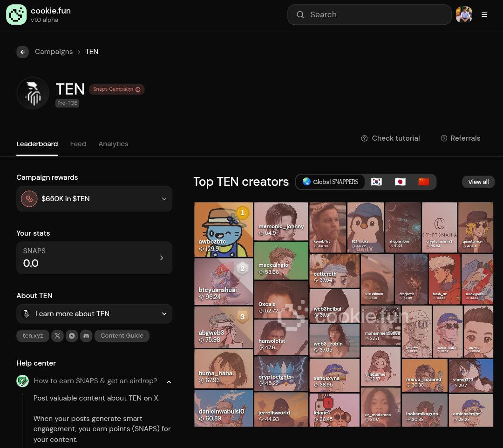
Task: Open xenoexyne creator tile
Action: pos(334,375)
